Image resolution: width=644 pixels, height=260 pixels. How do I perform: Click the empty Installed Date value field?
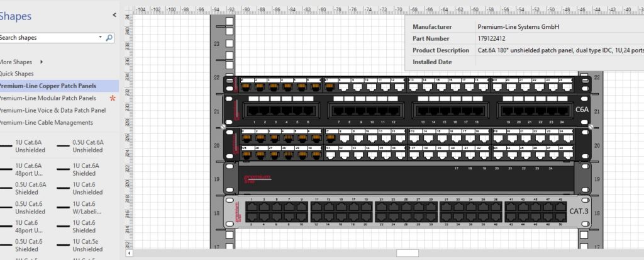pos(560,62)
